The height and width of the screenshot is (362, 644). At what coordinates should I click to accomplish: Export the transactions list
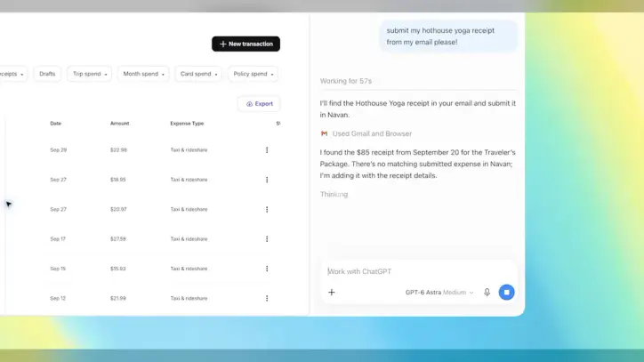pos(259,104)
